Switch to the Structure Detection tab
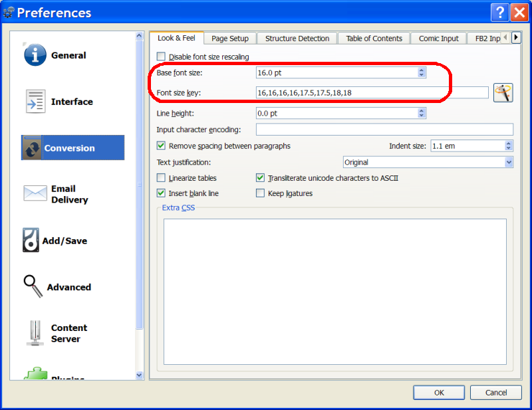Image resolution: width=532 pixels, height=410 pixels. pyautogui.click(x=297, y=39)
